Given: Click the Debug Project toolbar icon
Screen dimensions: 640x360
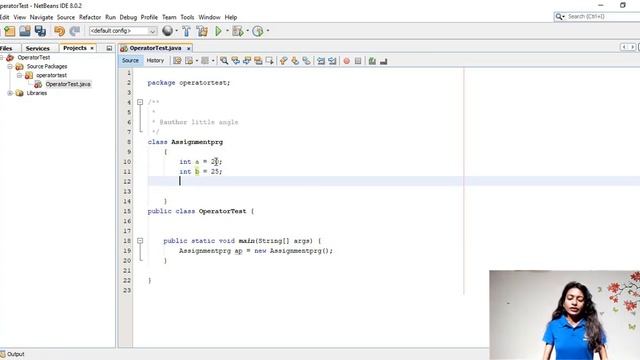Looking at the screenshot, I should [238, 31].
